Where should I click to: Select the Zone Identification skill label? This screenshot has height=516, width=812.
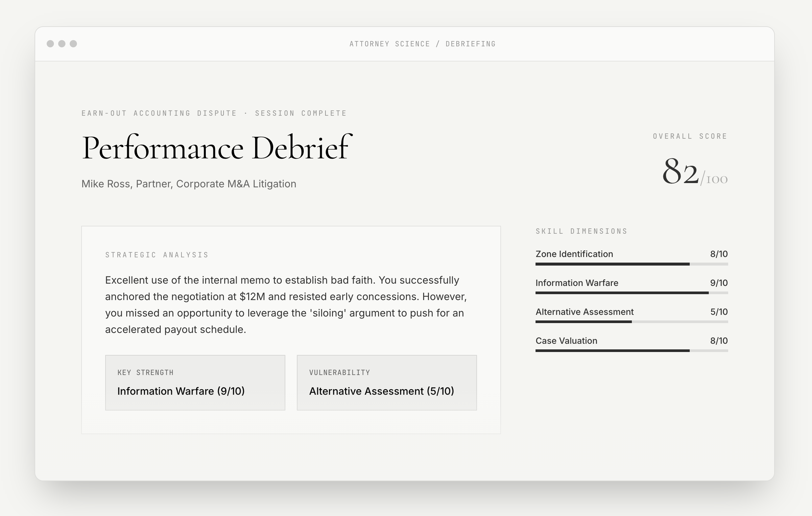click(x=574, y=254)
